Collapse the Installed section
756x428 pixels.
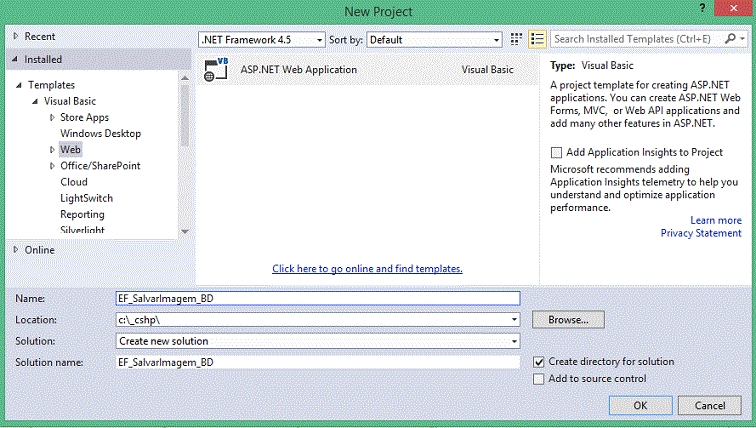tap(15, 59)
